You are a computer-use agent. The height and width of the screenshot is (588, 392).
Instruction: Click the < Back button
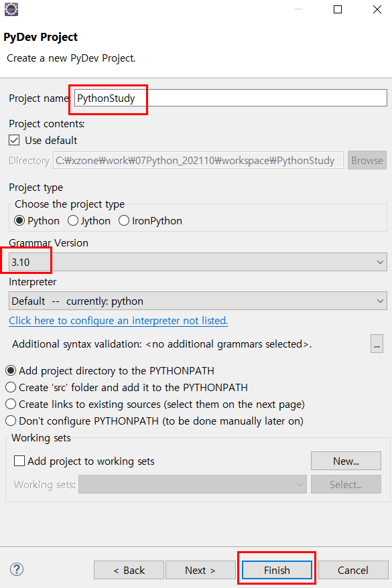pos(129,570)
